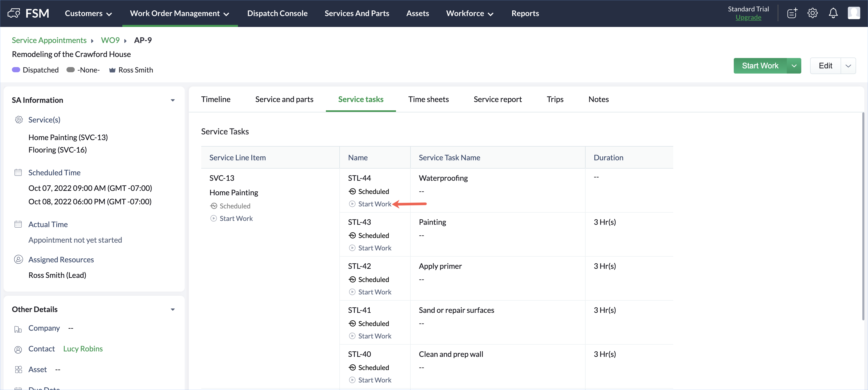Open the Start Work dropdown arrow
Screen dimensions: 868x390
pos(794,66)
